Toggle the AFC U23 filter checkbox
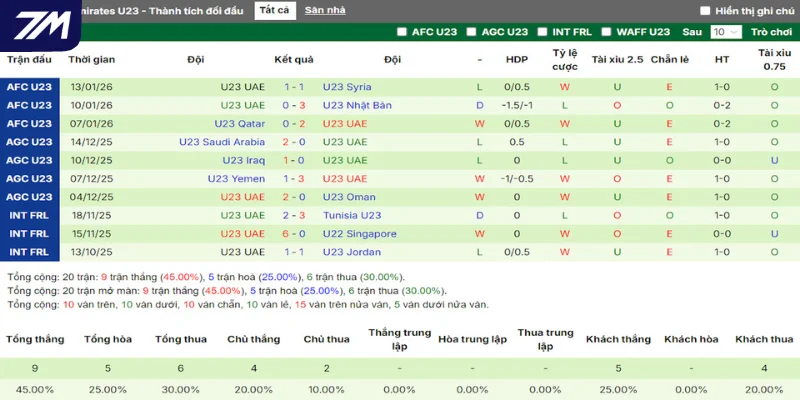This screenshot has width=800, height=400. [401, 32]
